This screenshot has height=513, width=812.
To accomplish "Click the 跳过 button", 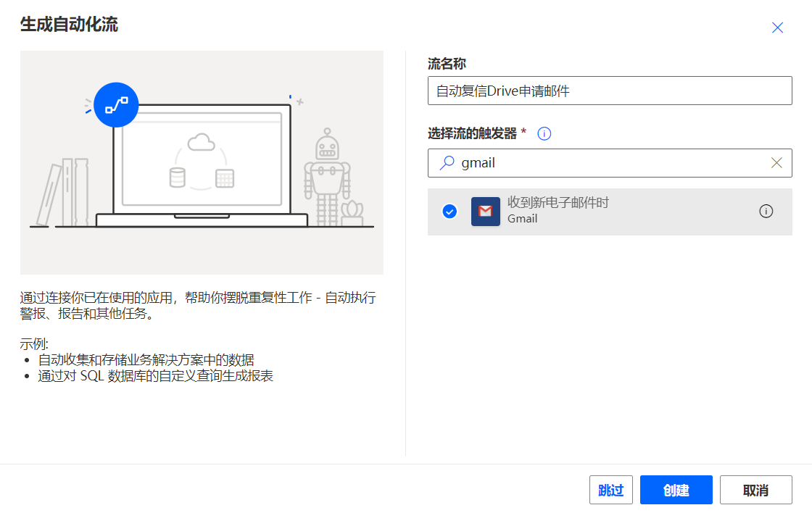I will pyautogui.click(x=611, y=490).
